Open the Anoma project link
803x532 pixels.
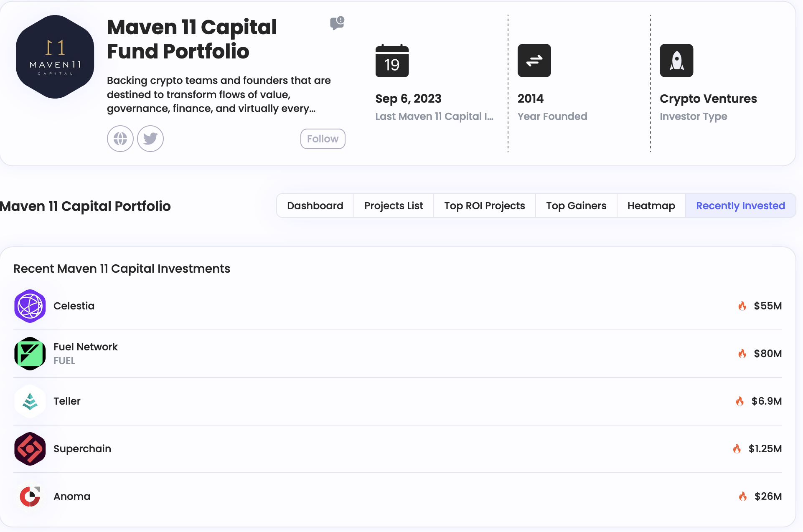pyautogui.click(x=72, y=497)
